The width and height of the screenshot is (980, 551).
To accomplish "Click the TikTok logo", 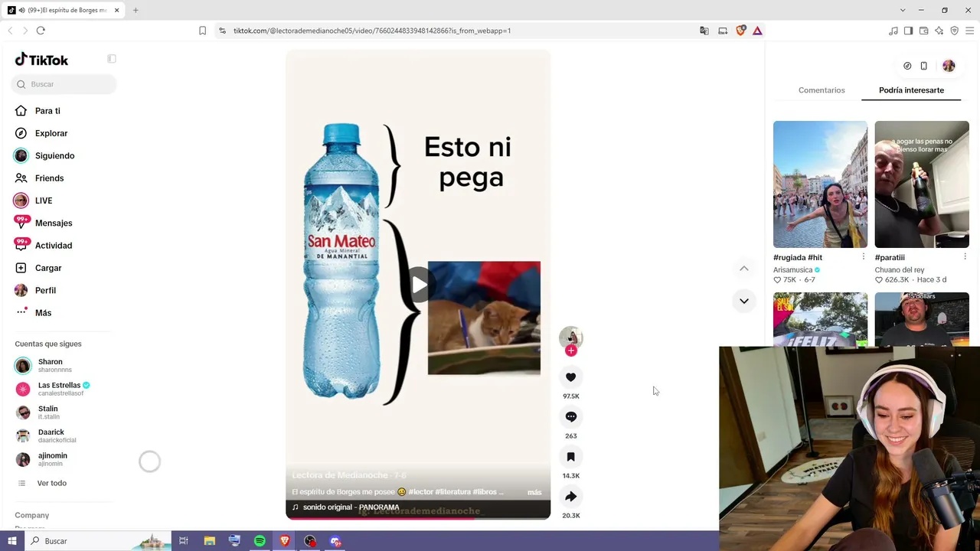I will (x=41, y=60).
